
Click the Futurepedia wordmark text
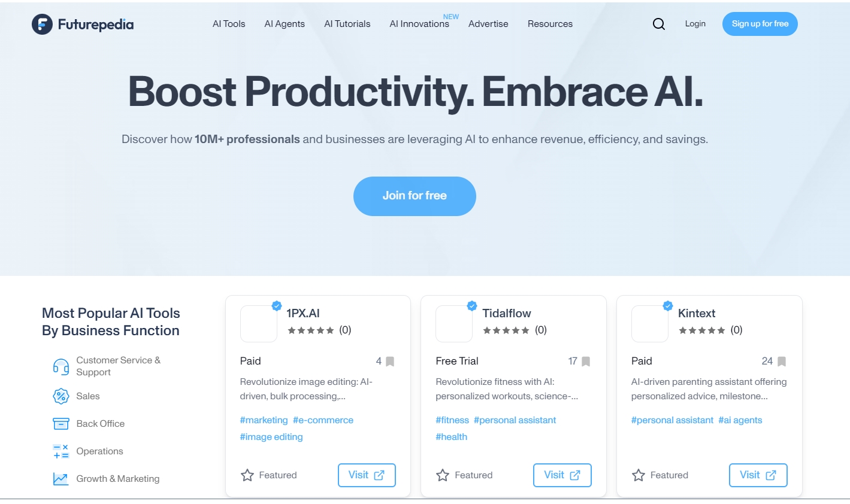[96, 25]
